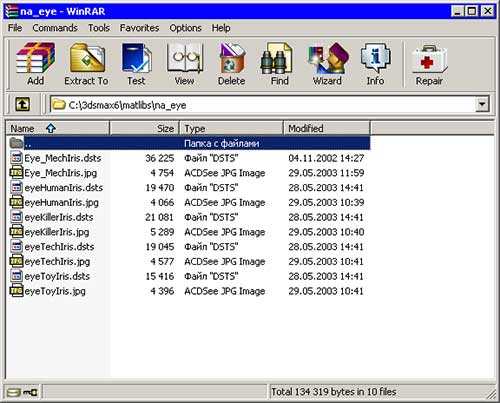Image resolution: width=500 pixels, height=403 pixels.
Task: Go up one folder level button
Action: 22,105
